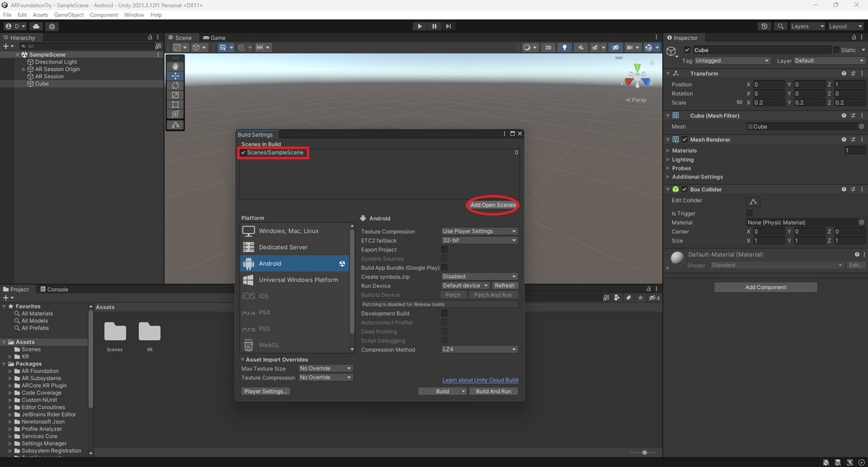Click the Step button in the toolbar
The image size is (868, 467).
coord(448,26)
